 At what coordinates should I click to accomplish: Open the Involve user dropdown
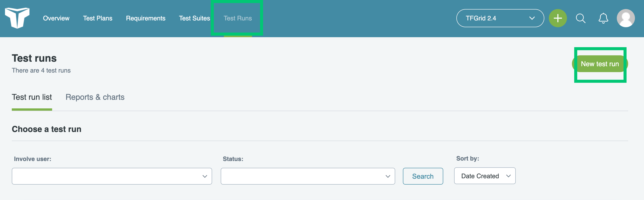(112, 176)
